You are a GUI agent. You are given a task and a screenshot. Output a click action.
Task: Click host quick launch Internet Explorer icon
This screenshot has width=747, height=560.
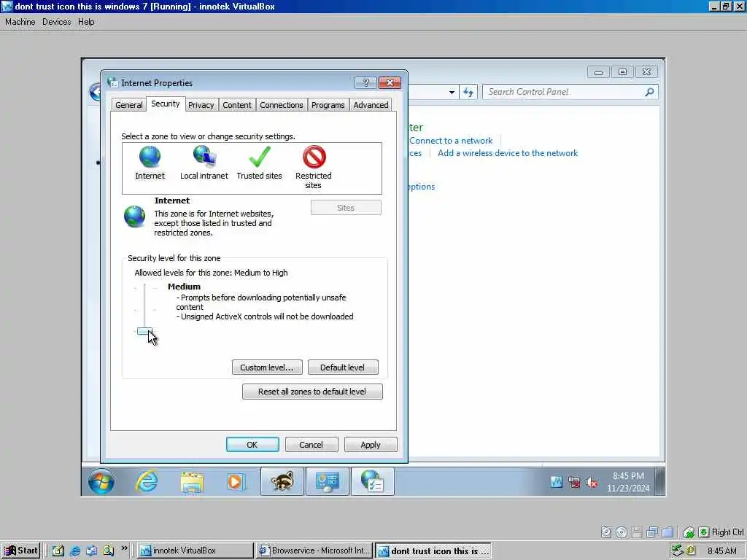point(75,551)
